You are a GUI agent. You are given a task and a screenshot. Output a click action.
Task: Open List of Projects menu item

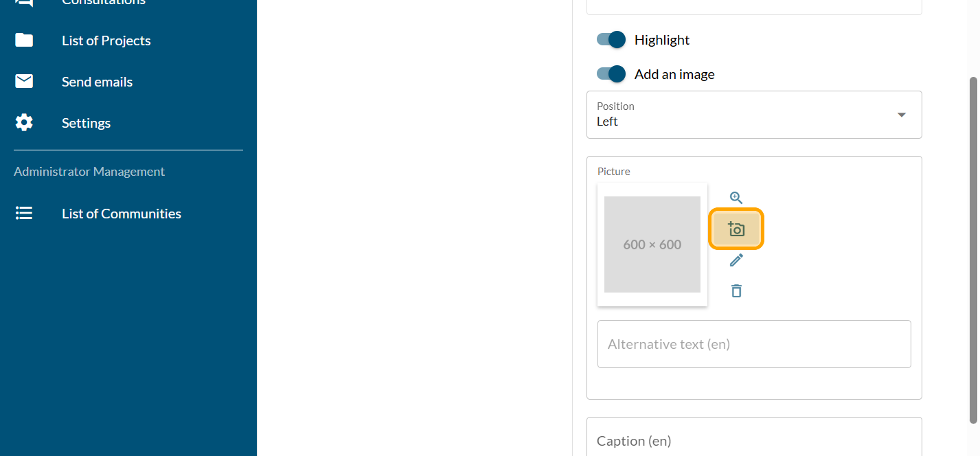106,41
